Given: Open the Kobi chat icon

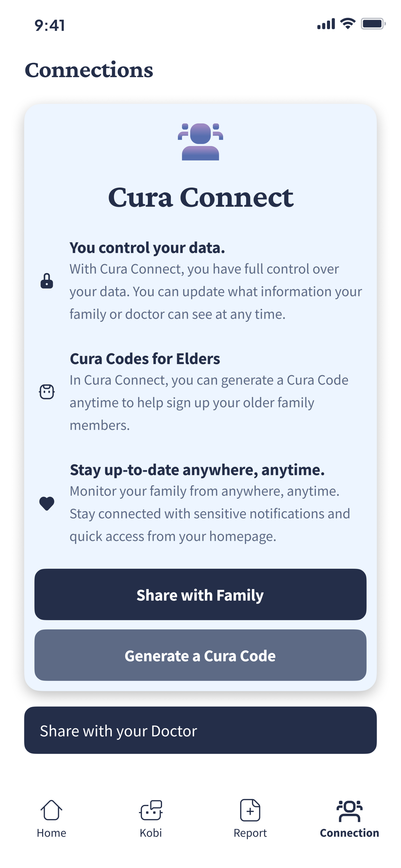Looking at the screenshot, I should tap(151, 810).
